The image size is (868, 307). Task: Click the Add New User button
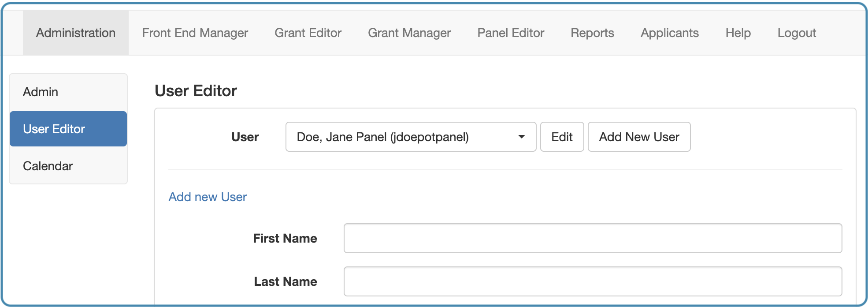click(639, 137)
